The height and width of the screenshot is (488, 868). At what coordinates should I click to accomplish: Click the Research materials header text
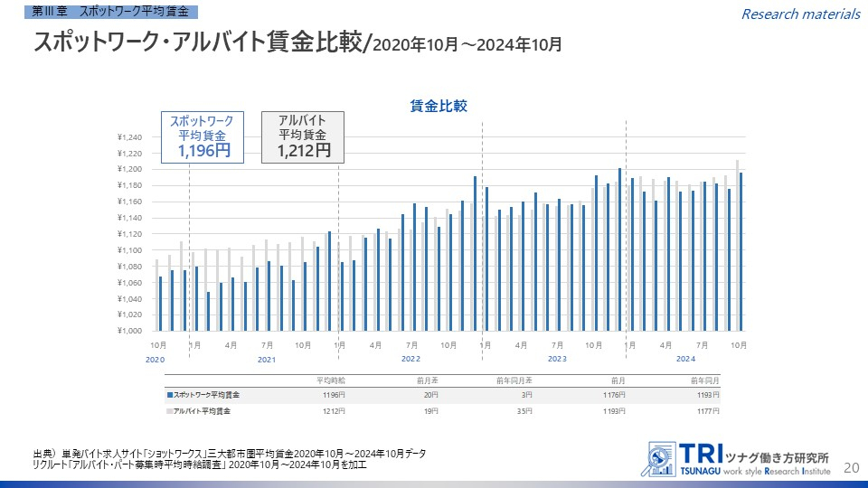tap(800, 14)
